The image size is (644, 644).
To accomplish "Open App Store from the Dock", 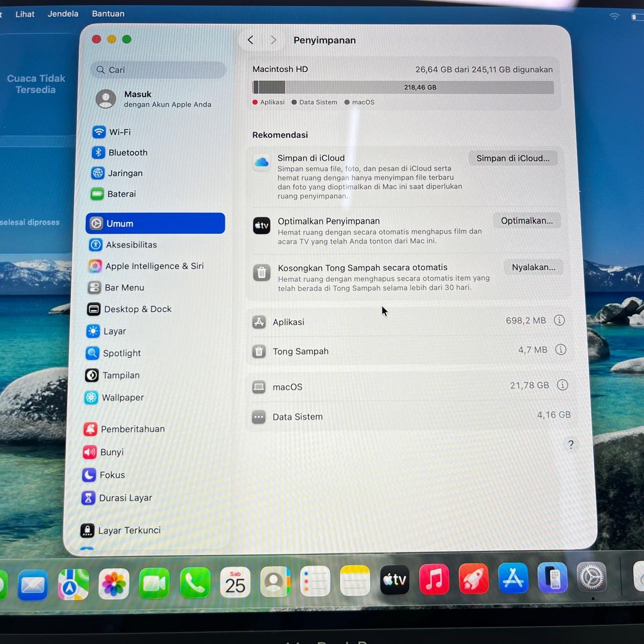I will tap(513, 578).
